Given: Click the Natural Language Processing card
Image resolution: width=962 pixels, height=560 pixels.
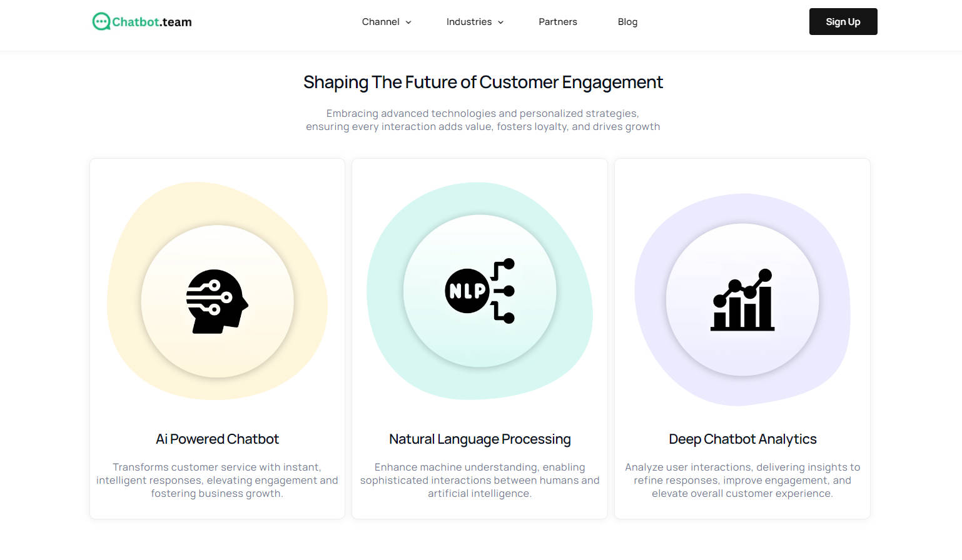Looking at the screenshot, I should click(x=479, y=337).
